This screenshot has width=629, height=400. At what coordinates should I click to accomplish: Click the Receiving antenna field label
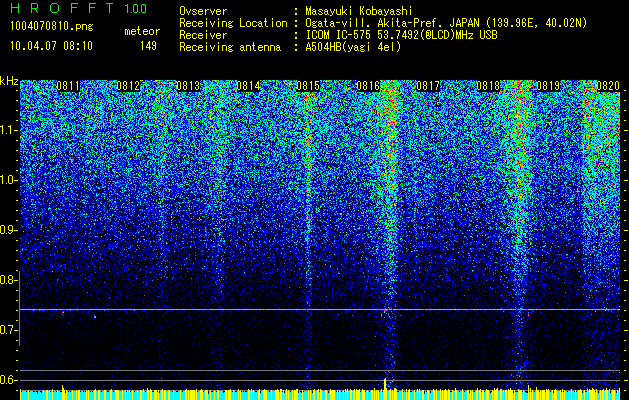point(230,47)
